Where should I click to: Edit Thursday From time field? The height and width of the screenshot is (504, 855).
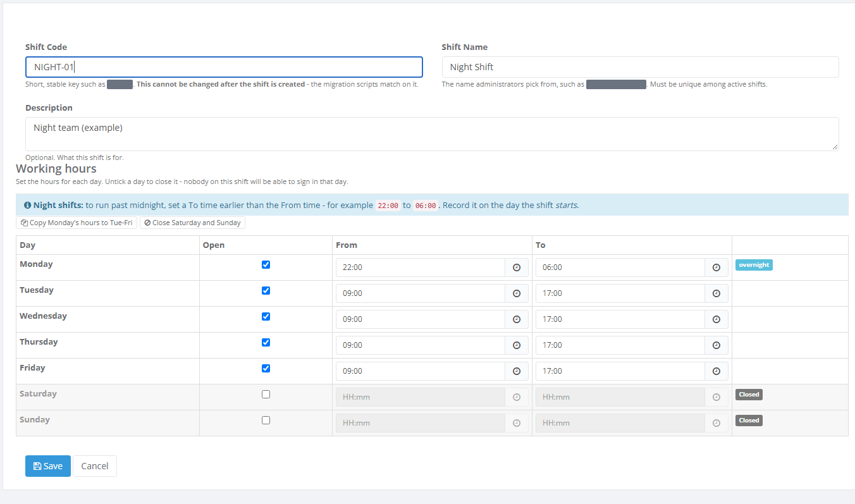[421, 345]
